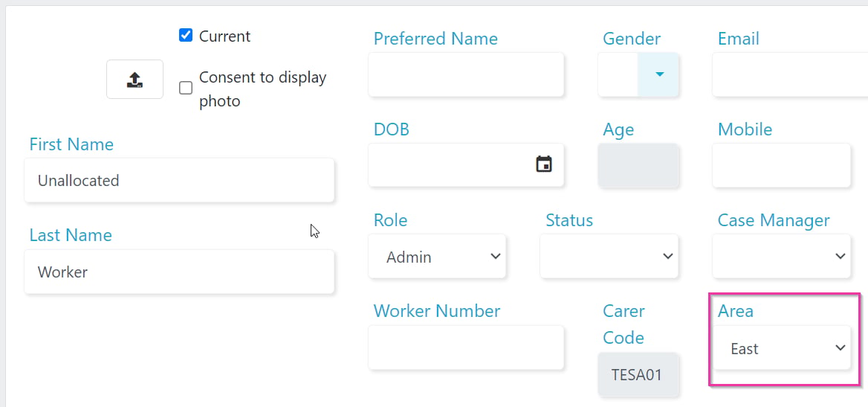Click the Carer Code label
Viewport: 868px width, 407px height.
click(624, 324)
